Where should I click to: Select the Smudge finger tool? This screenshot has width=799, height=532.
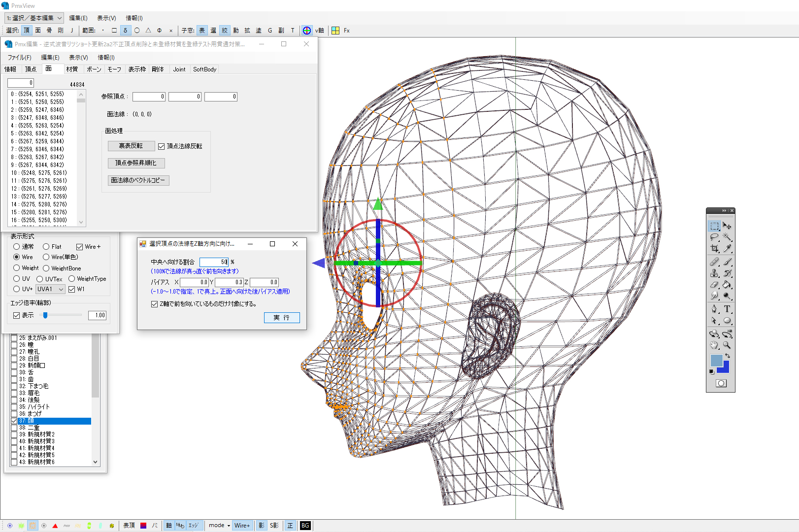(714, 296)
